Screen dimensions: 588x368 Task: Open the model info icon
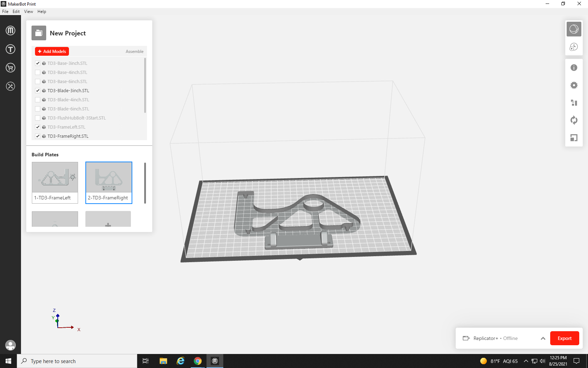(x=574, y=68)
